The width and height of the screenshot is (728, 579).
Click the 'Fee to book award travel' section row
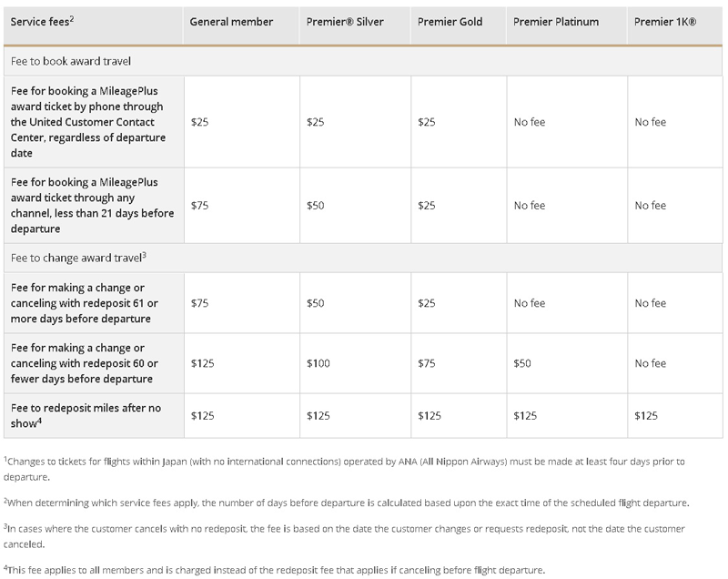click(x=71, y=61)
